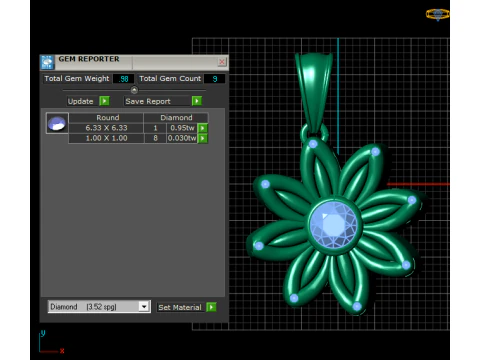
Task: Click the Total Gem Weight value .98
Action: tap(123, 79)
